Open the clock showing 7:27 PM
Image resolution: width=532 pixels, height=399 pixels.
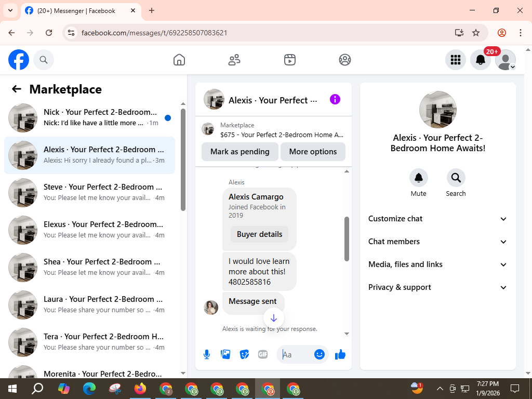[488, 389]
